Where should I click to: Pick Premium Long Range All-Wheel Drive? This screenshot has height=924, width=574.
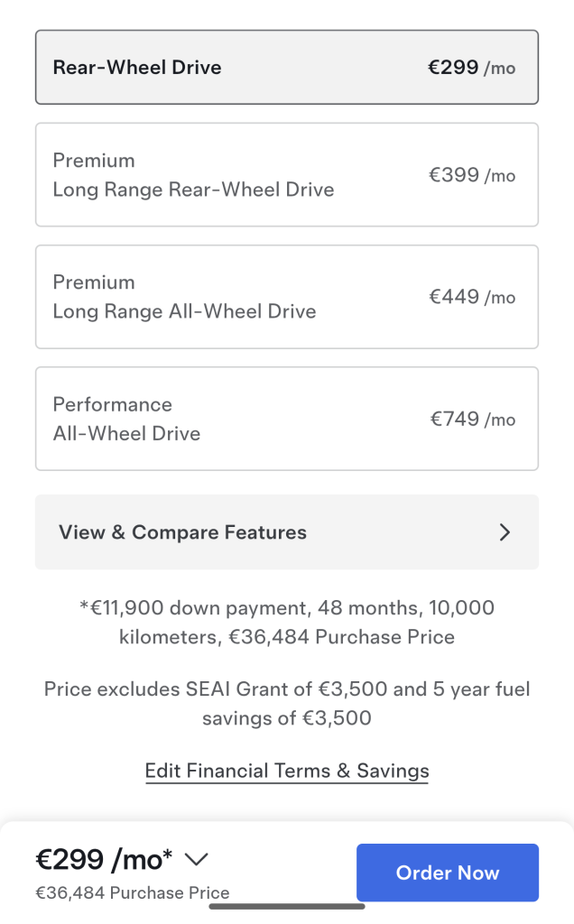coord(287,297)
